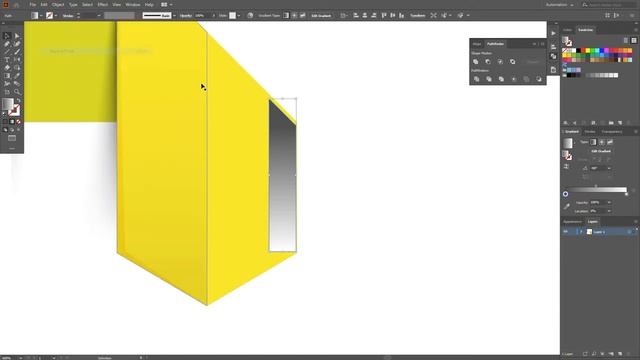Click the gradient color picker eyedropper
The height and width of the screenshot is (360, 640).
(x=567, y=207)
